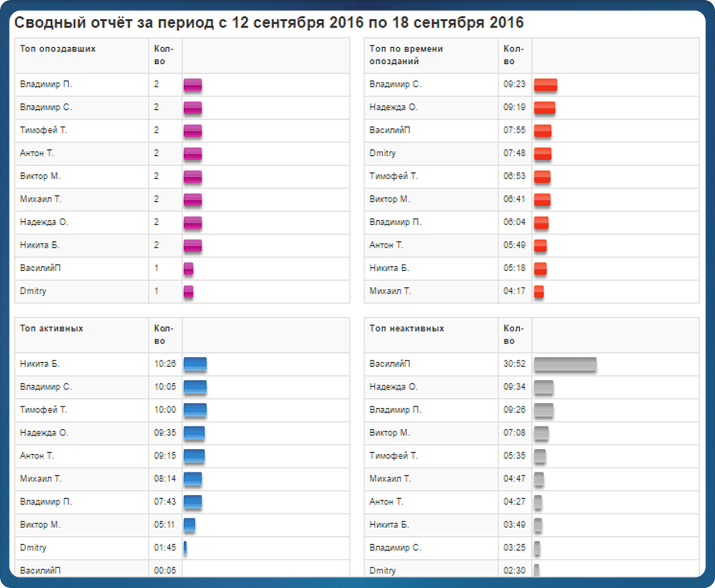Select Надежда О. in the Топ активных table

tap(44, 433)
